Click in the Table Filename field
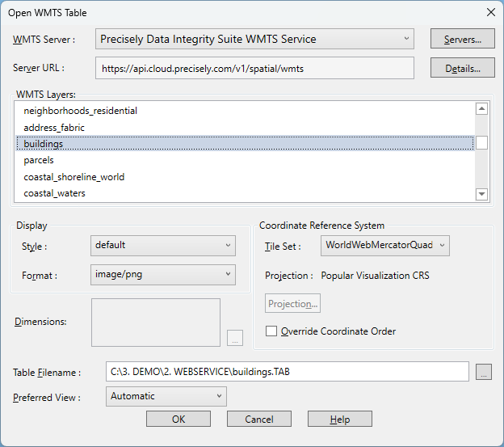This screenshot has height=447, width=504. (x=287, y=372)
